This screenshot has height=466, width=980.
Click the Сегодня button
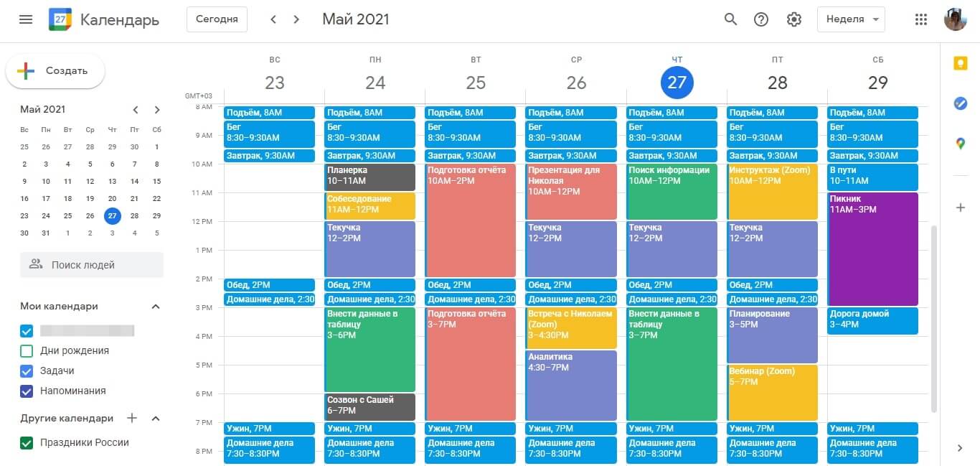point(217,19)
